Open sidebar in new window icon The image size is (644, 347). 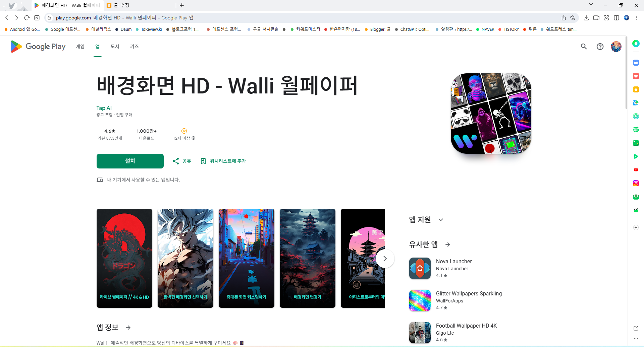[x=636, y=328]
